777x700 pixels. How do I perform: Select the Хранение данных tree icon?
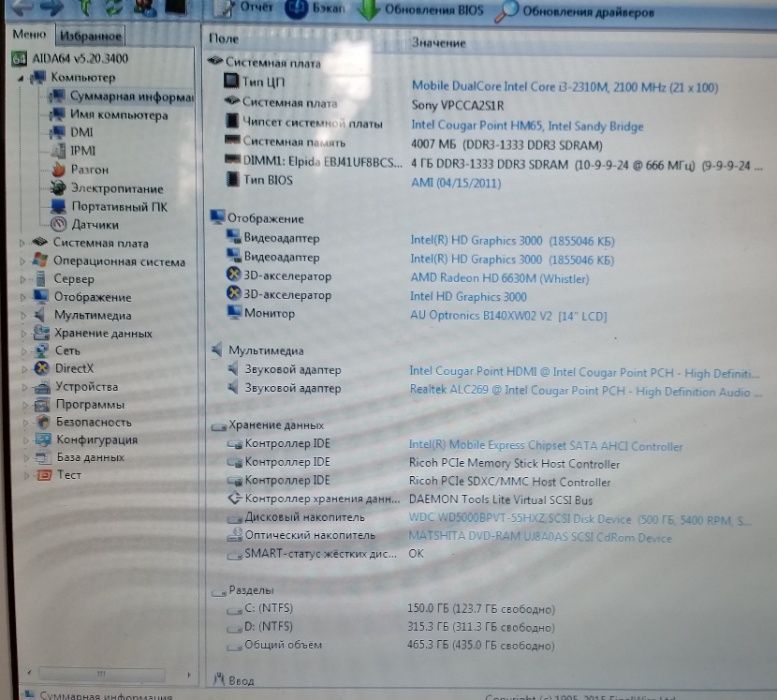point(41,332)
